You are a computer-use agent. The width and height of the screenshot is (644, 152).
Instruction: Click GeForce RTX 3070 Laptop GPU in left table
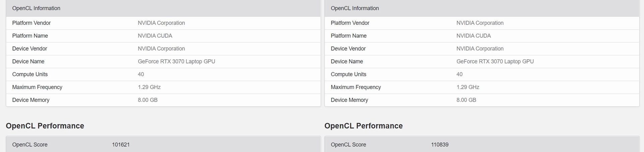[176, 61]
